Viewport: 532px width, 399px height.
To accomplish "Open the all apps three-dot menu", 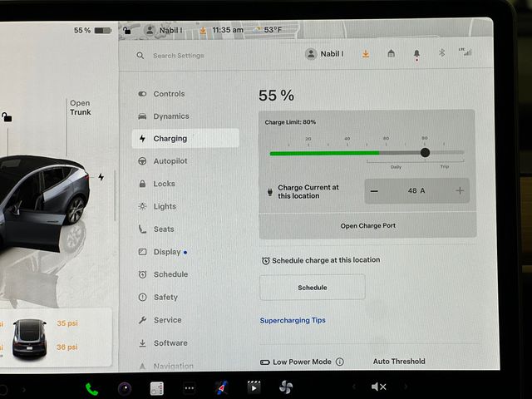I will tap(190, 388).
